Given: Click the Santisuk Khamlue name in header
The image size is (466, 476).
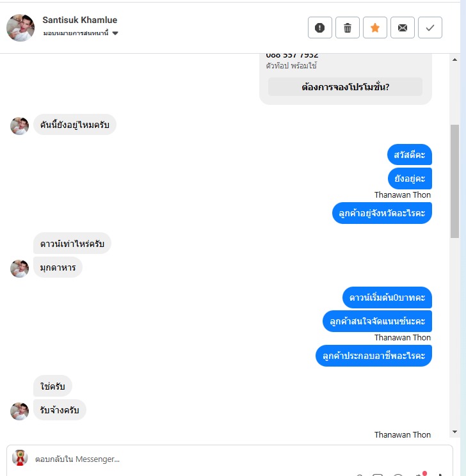Looking at the screenshot, I should pos(79,20).
